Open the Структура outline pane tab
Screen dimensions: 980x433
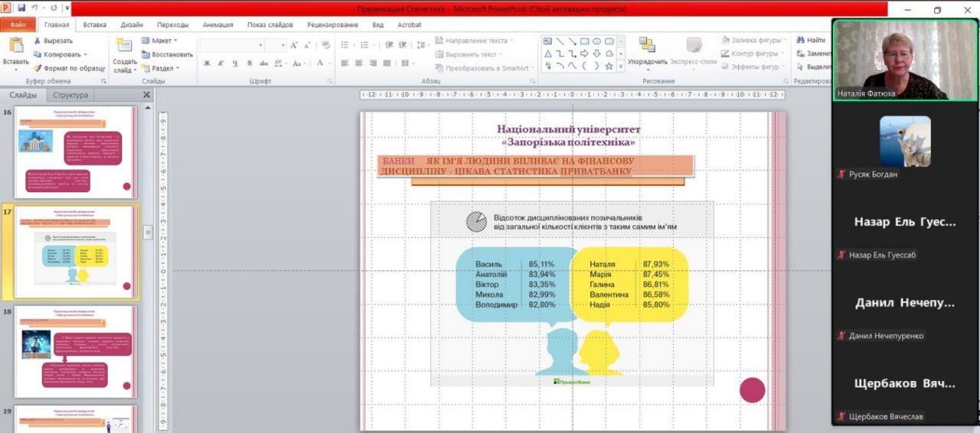pos(70,95)
